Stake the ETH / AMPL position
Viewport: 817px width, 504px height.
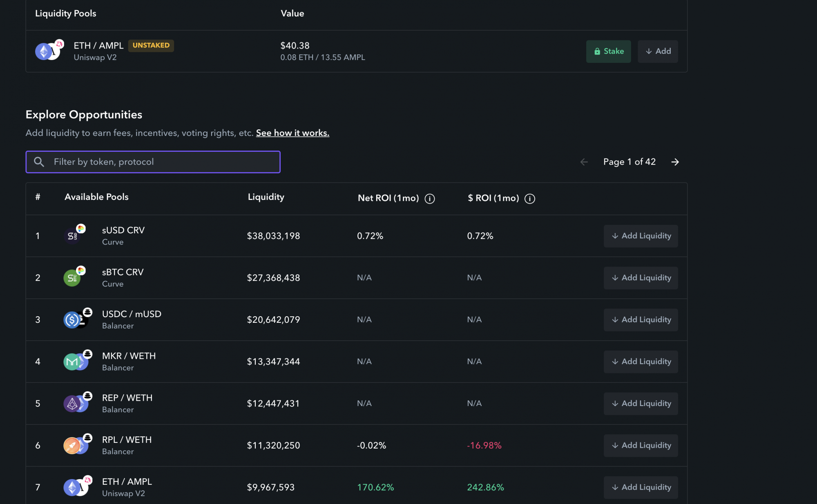608,51
